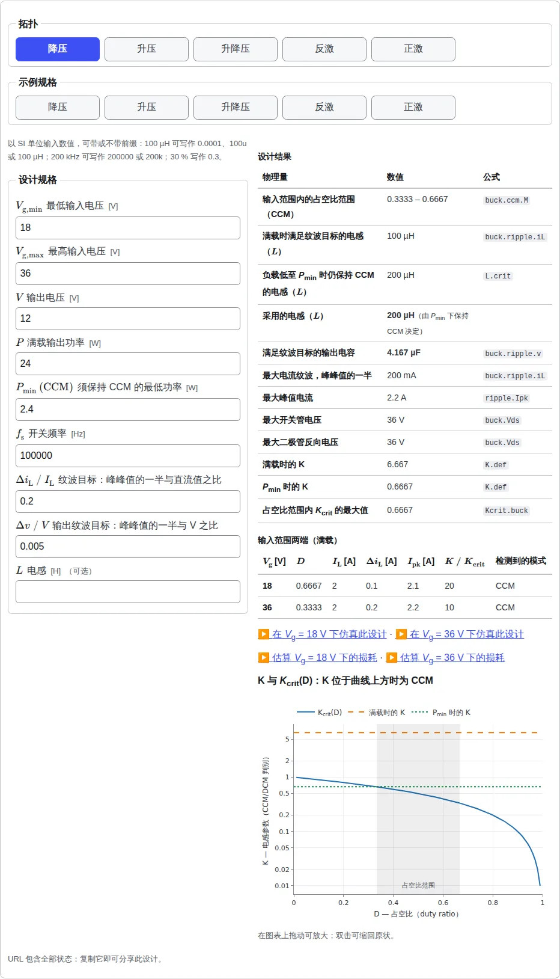Select 正激 topology button
The width and height of the screenshot is (560, 979).
tap(413, 49)
